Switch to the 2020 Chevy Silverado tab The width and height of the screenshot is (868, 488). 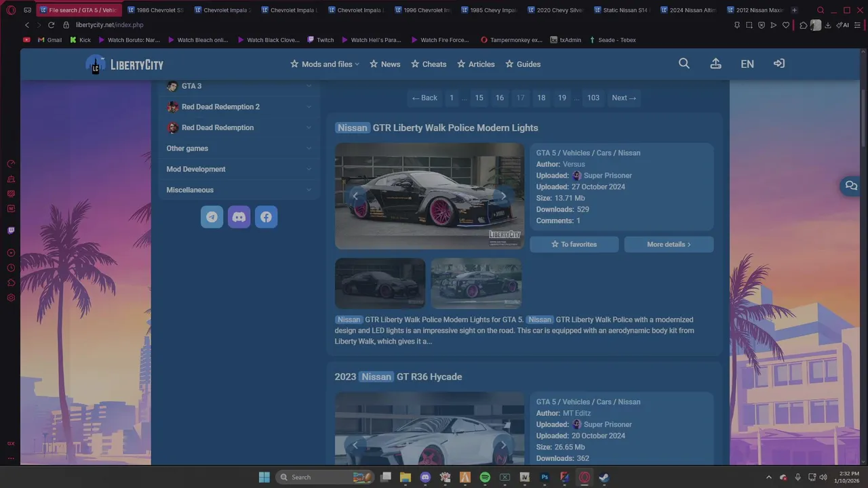tap(556, 10)
